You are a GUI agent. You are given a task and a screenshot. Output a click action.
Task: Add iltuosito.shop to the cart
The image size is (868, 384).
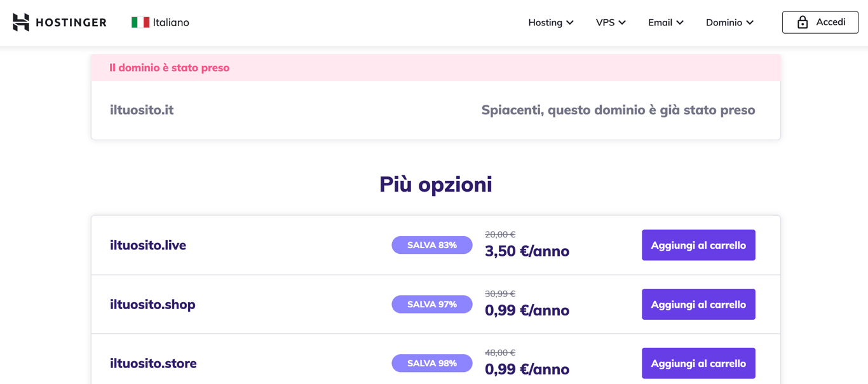698,304
